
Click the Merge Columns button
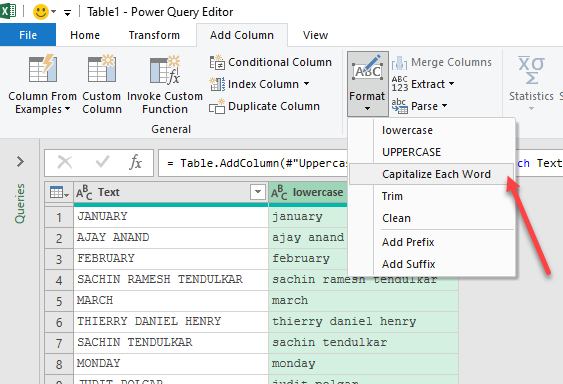(x=442, y=62)
